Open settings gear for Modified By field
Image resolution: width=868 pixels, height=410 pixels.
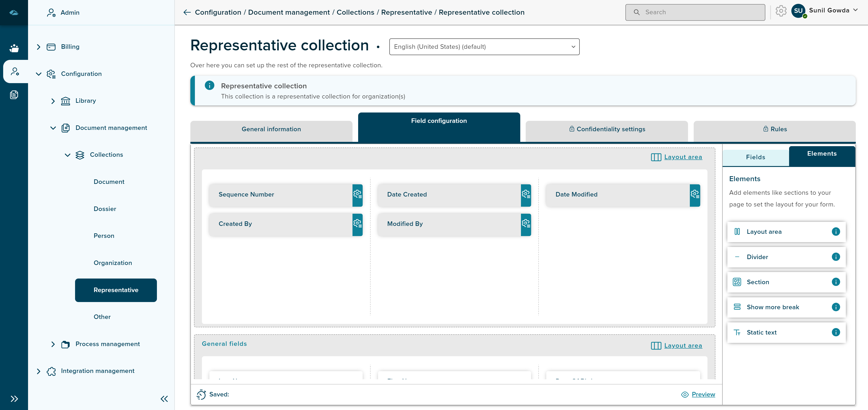point(526,224)
